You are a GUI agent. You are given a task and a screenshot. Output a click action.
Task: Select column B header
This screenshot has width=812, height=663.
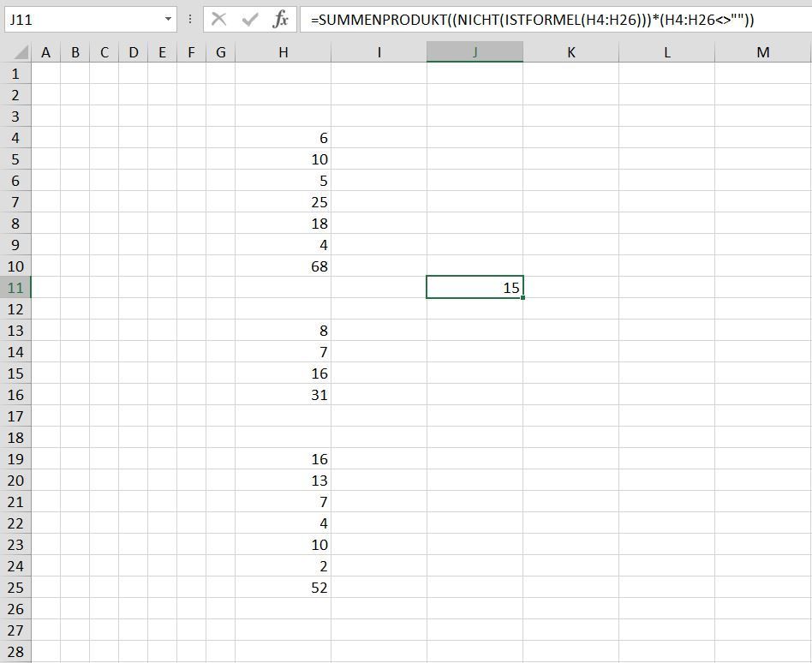(75, 52)
